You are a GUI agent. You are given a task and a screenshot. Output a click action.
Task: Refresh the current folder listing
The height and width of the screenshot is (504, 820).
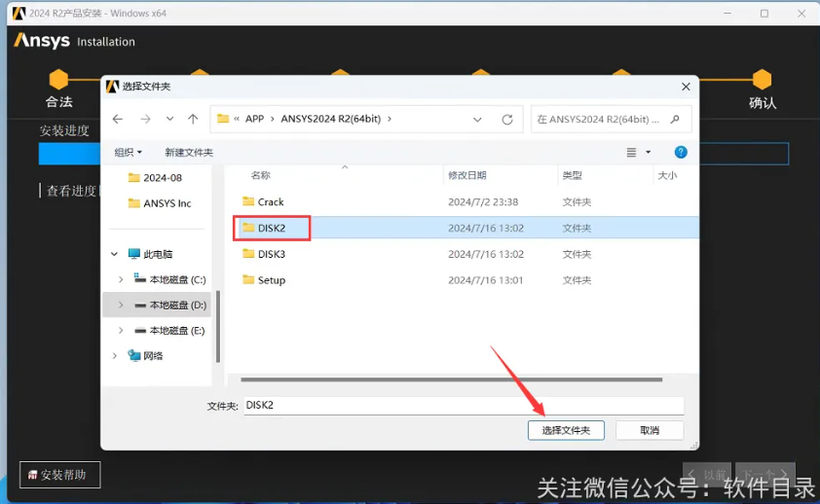click(506, 119)
